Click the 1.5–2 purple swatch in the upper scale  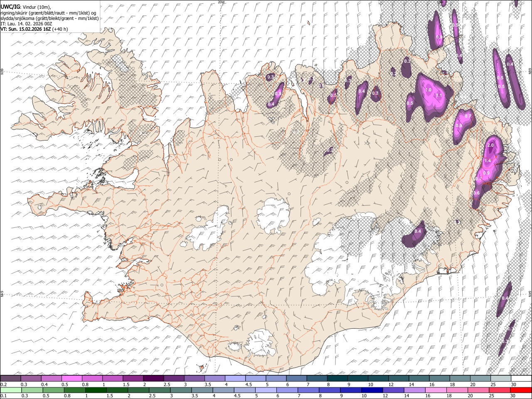133,379
